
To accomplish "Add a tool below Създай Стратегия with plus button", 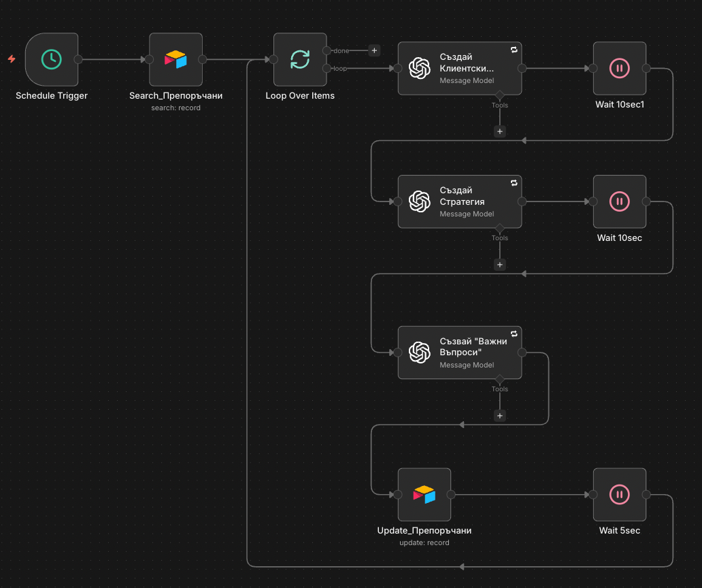I will point(500,264).
